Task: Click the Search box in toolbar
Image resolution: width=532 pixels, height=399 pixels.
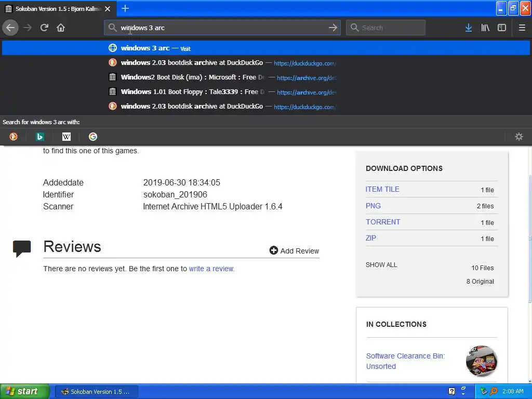Action: click(385, 28)
